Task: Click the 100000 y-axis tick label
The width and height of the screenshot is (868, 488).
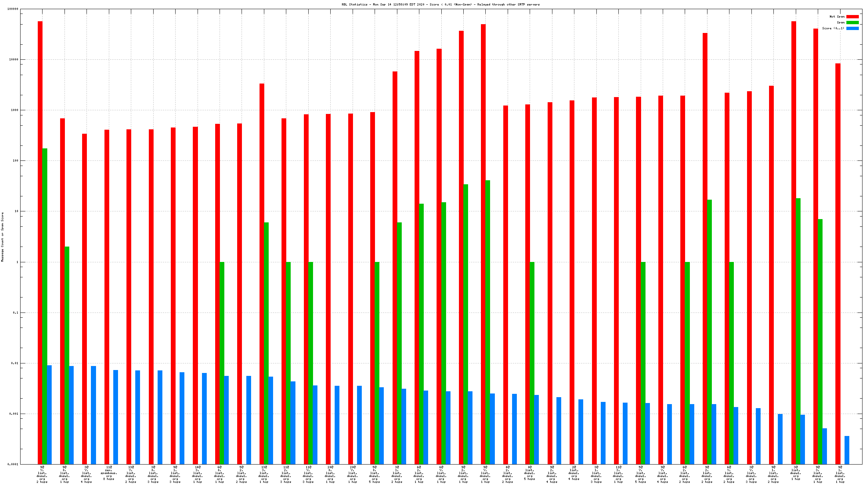Action: click(13, 9)
